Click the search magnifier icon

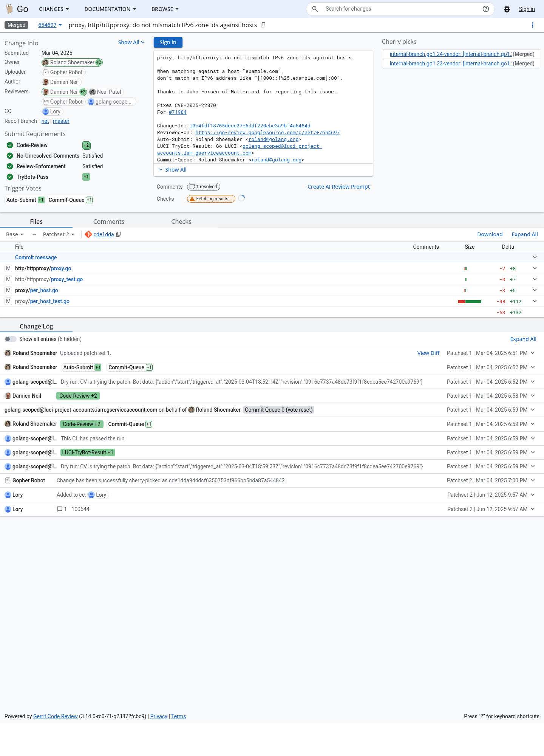[315, 9]
